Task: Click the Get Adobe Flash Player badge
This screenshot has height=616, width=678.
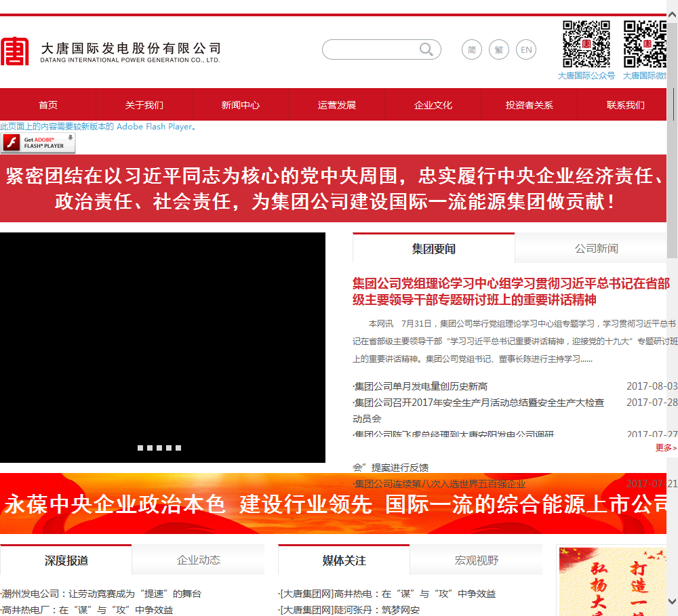Action: click(x=38, y=143)
